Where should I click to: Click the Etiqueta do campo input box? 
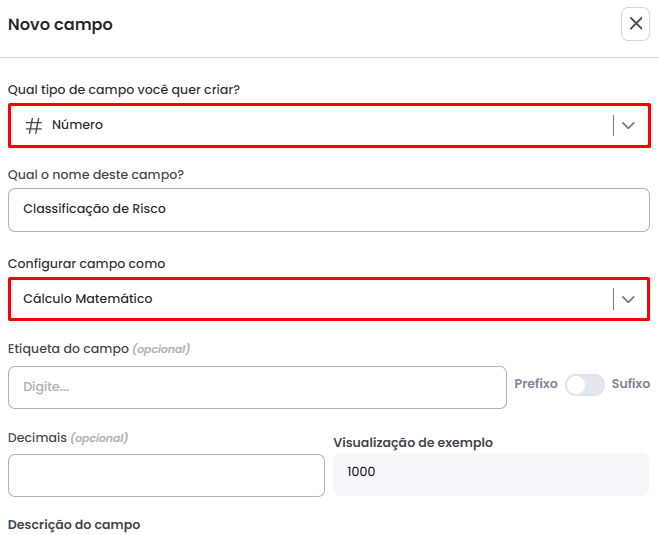tap(257, 387)
